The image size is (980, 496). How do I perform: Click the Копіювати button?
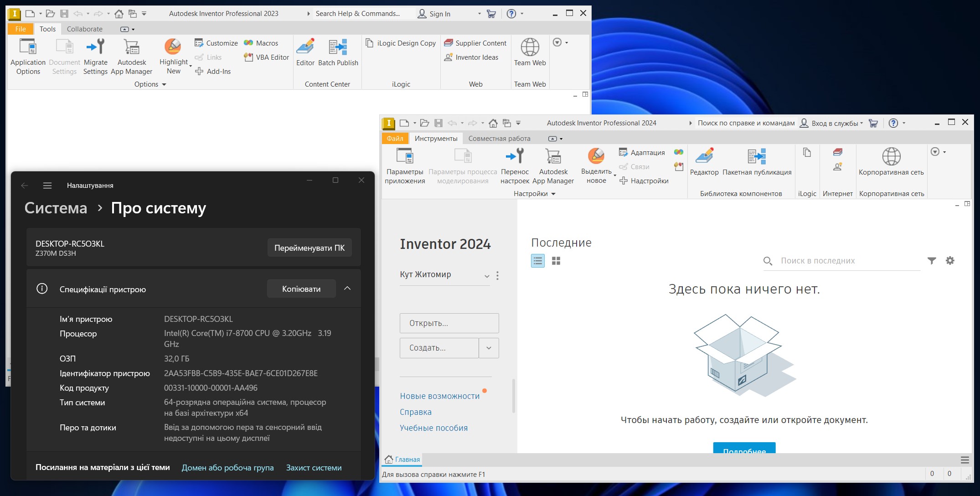coord(301,289)
